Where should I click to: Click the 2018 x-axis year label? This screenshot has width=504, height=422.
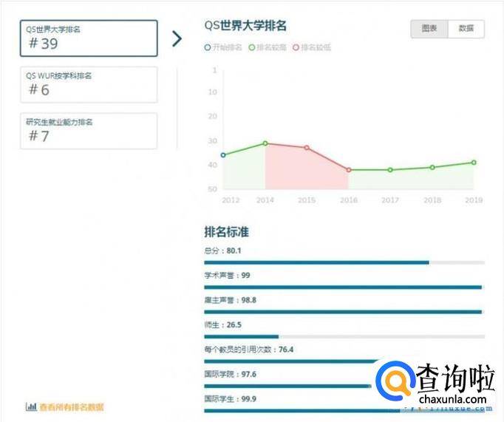click(x=432, y=200)
